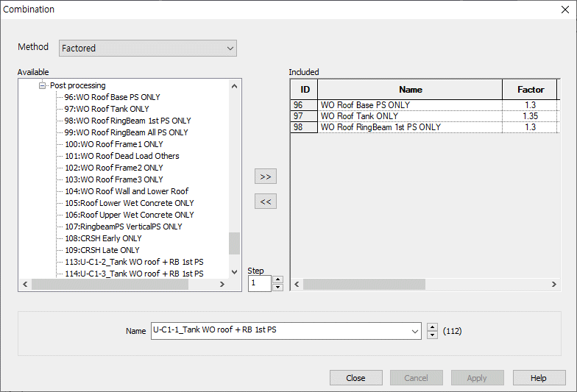Select 105:Roof Lower Wet Concrete ONLY

point(129,203)
